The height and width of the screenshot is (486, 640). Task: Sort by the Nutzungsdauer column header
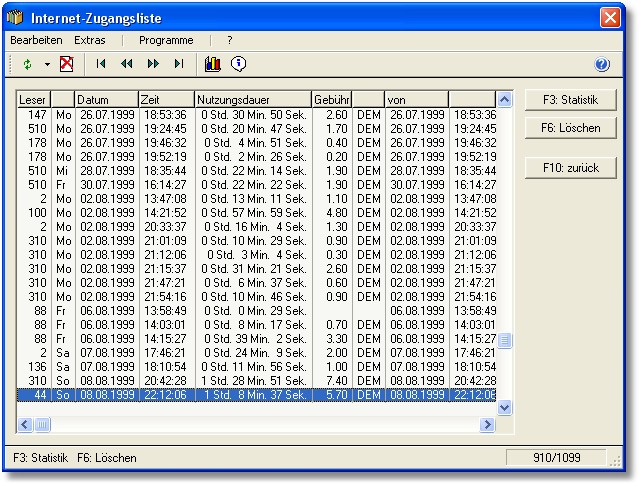coord(252,100)
